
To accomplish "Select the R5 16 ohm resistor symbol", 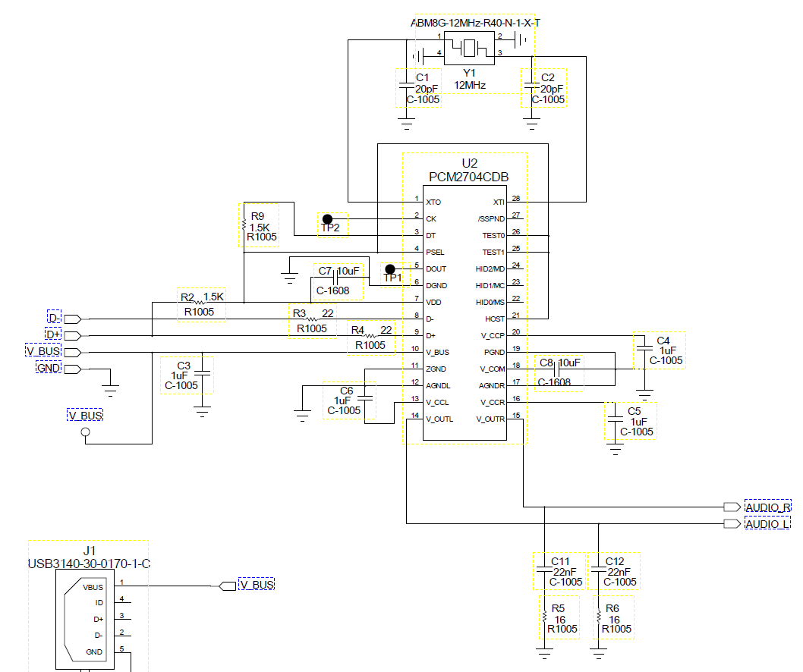I will click(544, 617).
